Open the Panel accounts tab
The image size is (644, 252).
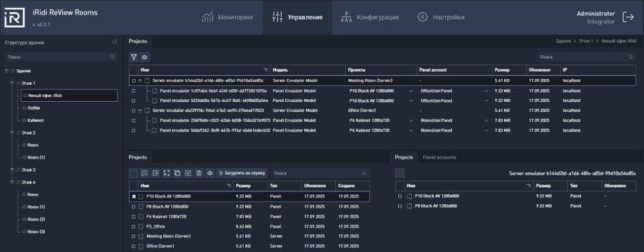[x=440, y=158]
